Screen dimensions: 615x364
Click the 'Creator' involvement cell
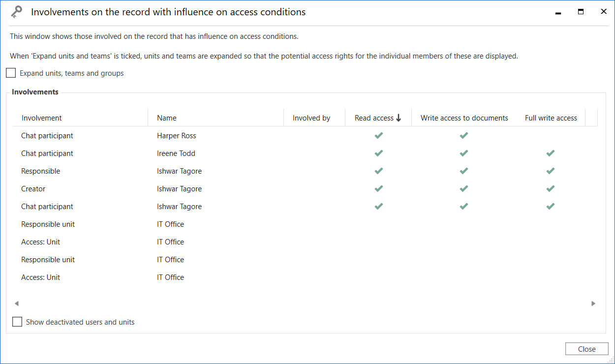click(x=33, y=189)
